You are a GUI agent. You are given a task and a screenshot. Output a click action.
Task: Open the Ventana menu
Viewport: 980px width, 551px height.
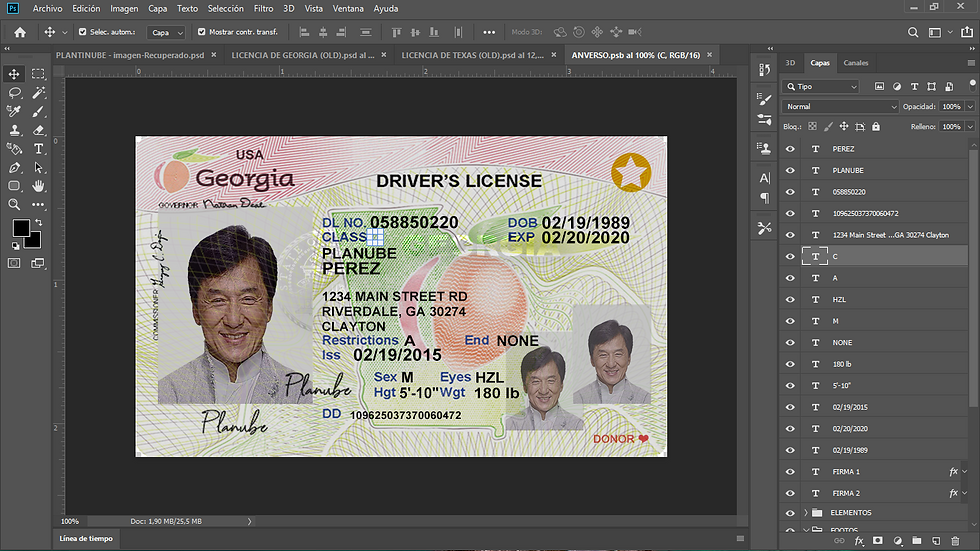tap(348, 8)
